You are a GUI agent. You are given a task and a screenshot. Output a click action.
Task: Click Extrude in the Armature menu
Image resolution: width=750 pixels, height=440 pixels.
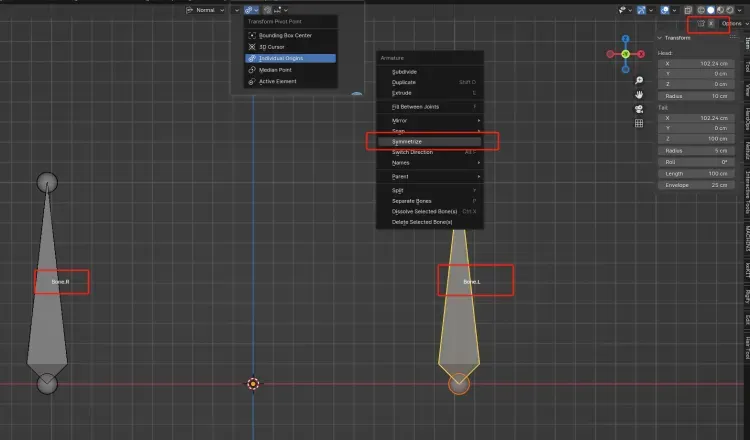pyautogui.click(x=430, y=93)
